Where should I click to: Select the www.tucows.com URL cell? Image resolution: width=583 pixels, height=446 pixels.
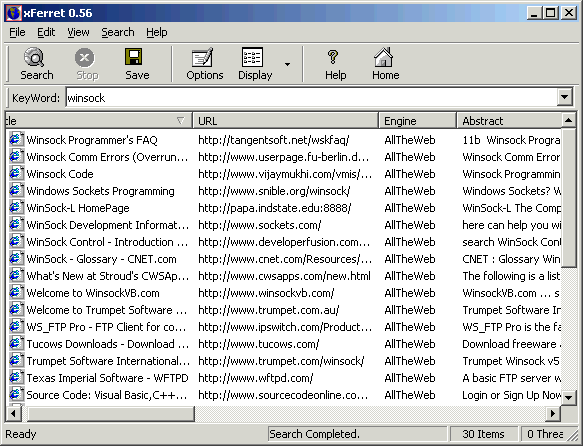click(x=258, y=344)
